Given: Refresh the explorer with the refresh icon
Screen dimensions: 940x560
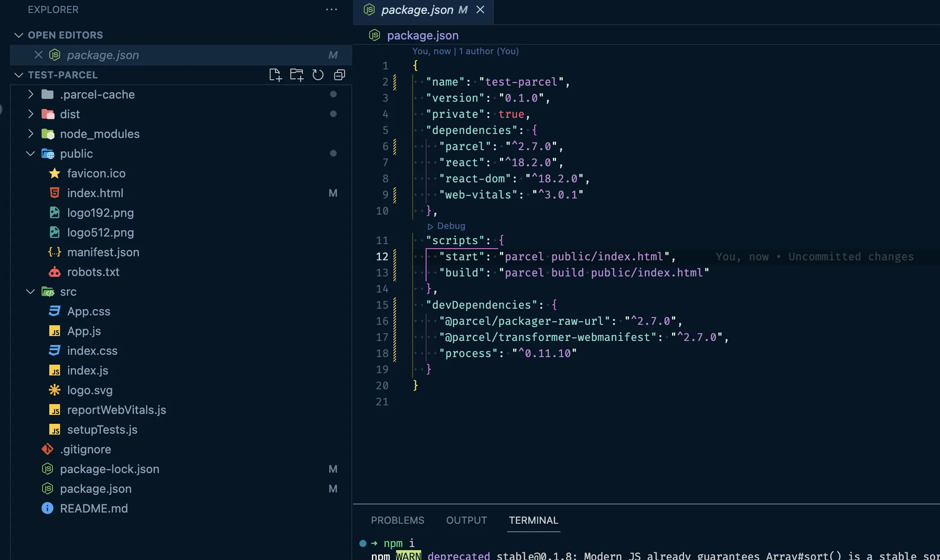Looking at the screenshot, I should (318, 75).
